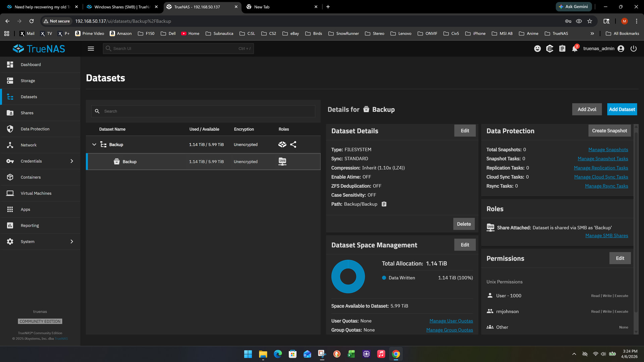
Task: Click into the Search UI field
Action: [178, 49]
